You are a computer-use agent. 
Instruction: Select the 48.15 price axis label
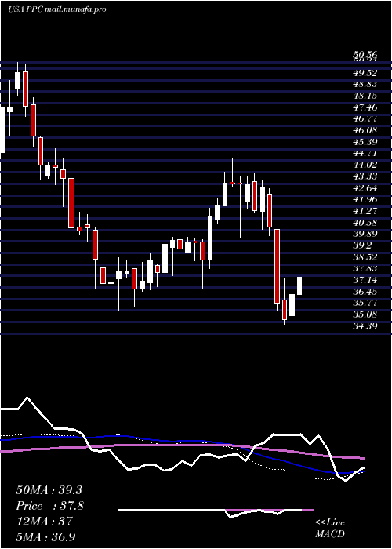pos(365,96)
